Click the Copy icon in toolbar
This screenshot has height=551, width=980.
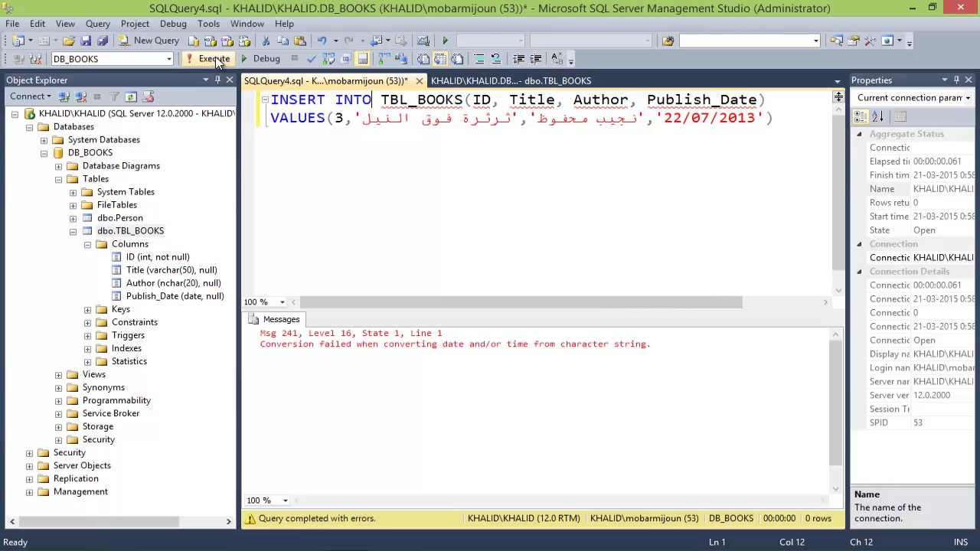tap(283, 41)
